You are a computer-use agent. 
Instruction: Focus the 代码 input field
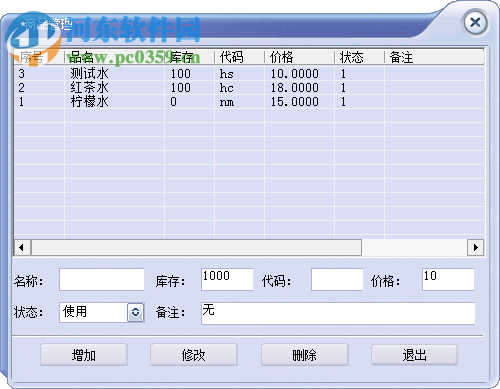(337, 280)
